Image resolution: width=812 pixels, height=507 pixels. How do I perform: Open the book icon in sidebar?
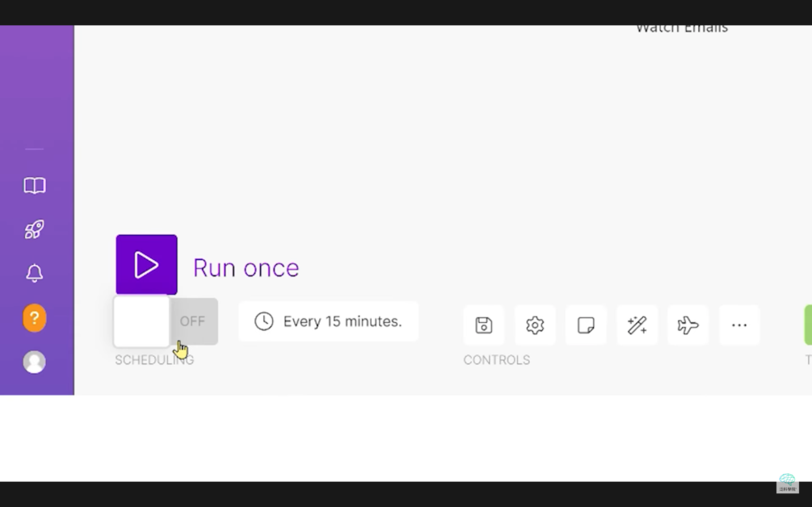(34, 186)
